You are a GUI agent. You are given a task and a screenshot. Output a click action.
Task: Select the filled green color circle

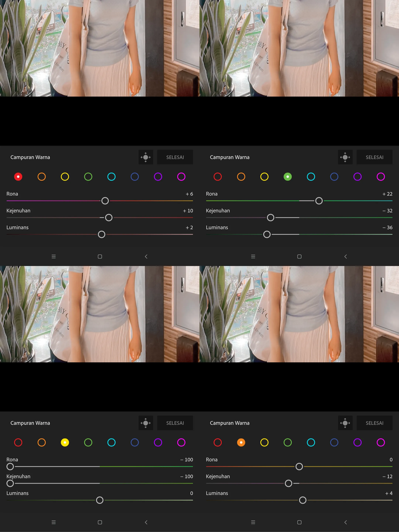pyautogui.click(x=288, y=177)
